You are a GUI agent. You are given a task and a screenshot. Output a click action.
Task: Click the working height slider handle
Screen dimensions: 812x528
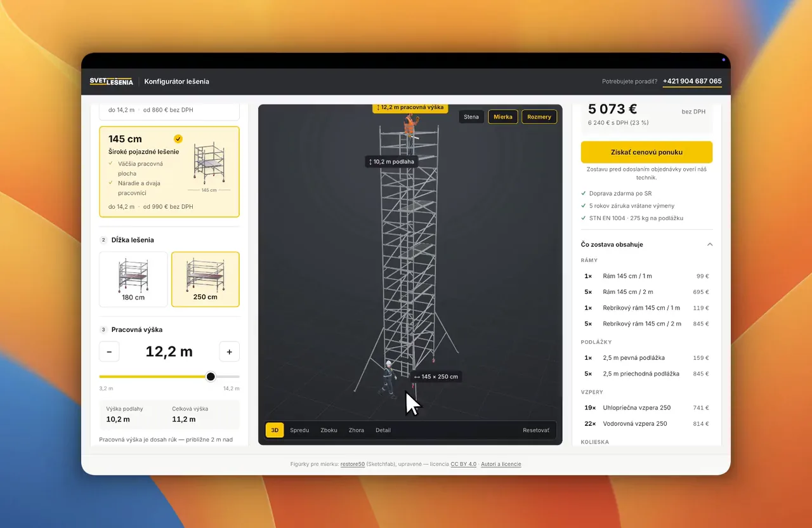(x=211, y=376)
